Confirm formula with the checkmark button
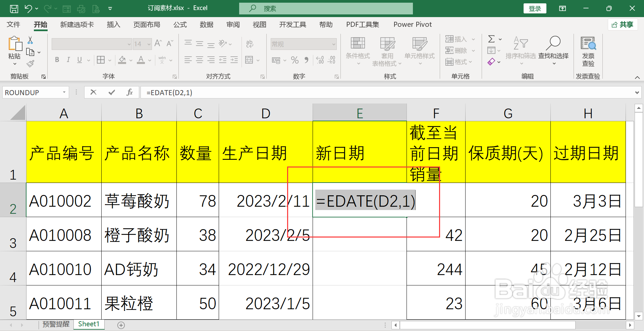Viewport: 644px width, 331px height. point(112,92)
